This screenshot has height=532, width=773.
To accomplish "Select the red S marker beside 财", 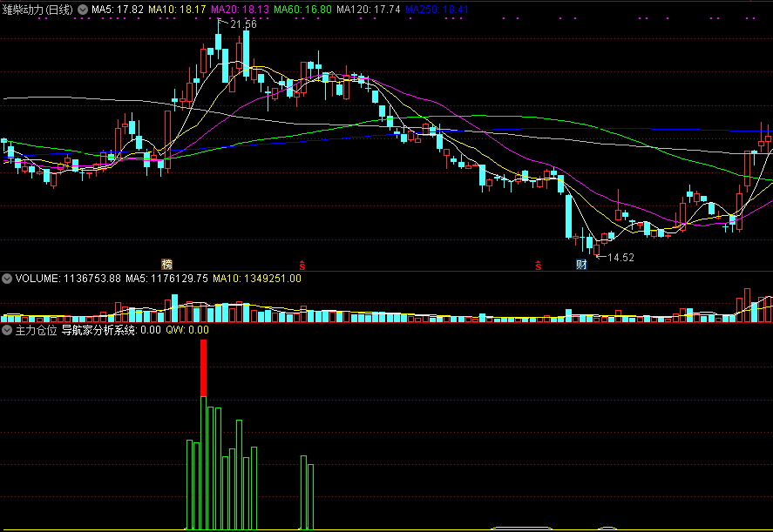I will click(x=539, y=265).
